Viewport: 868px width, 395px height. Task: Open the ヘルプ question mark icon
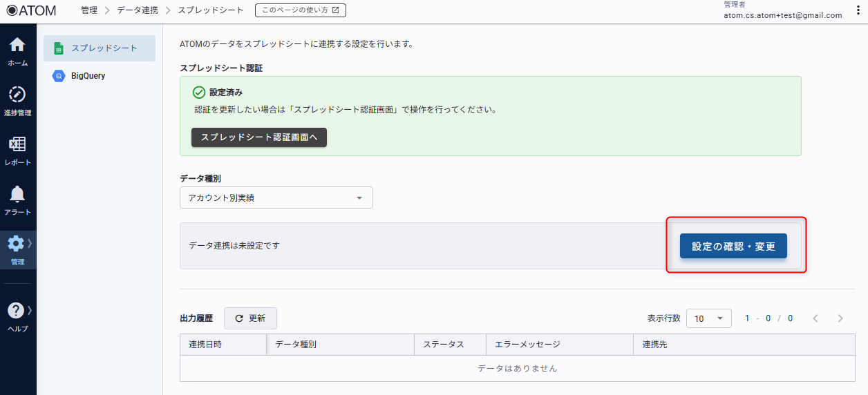pyautogui.click(x=17, y=311)
